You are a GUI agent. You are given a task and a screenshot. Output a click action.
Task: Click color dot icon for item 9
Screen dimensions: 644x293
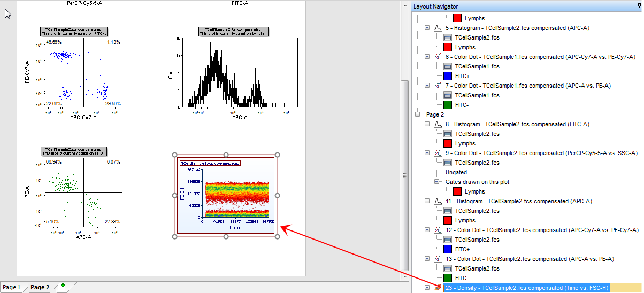coord(437,153)
